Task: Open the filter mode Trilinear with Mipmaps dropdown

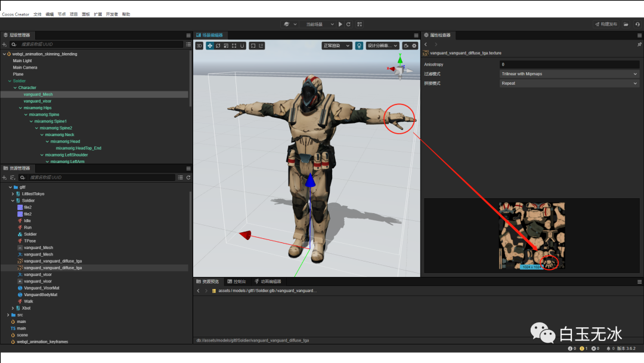Action: 569,74
